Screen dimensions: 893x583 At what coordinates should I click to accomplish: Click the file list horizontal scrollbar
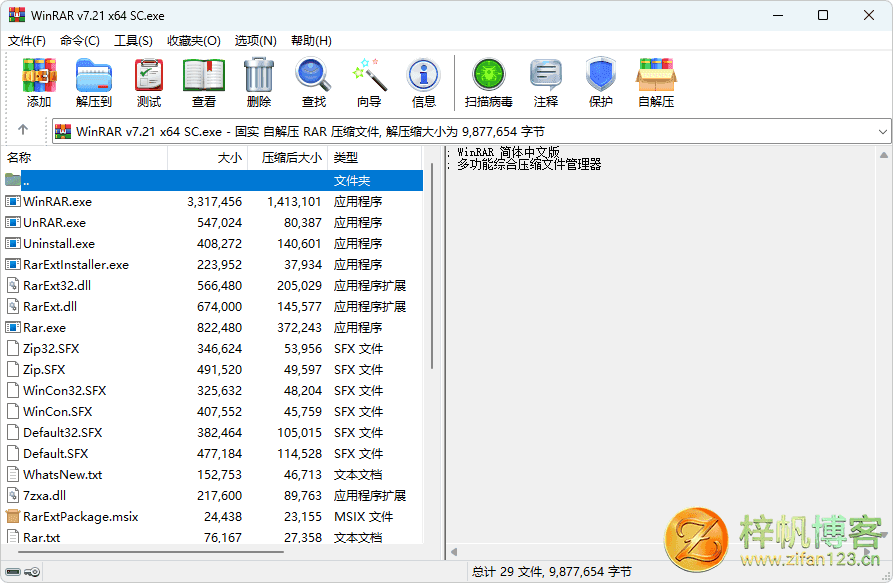click(x=150, y=552)
